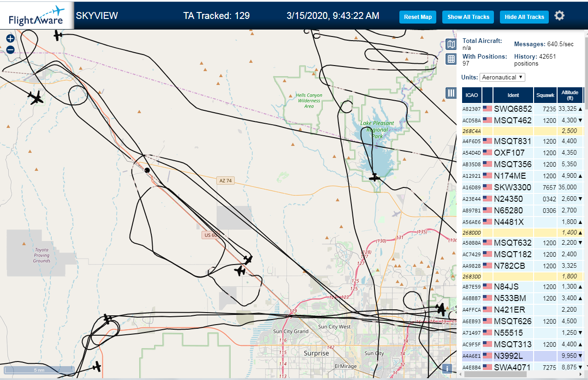Click the US 60 highway label
The width and height of the screenshot is (588, 380).
pyautogui.click(x=210, y=235)
